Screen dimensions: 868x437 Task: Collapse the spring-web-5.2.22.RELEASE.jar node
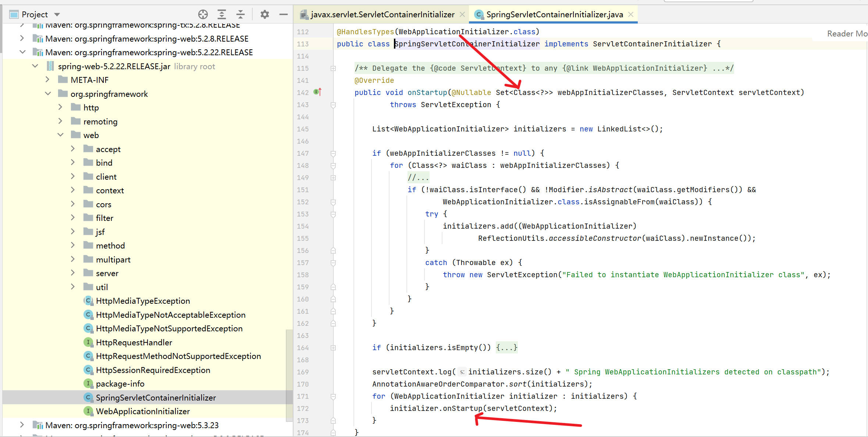click(x=35, y=66)
